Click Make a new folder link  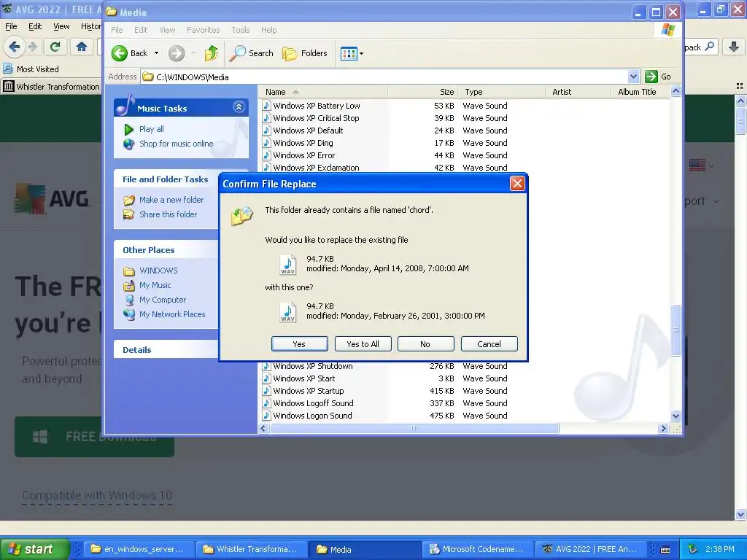point(171,200)
